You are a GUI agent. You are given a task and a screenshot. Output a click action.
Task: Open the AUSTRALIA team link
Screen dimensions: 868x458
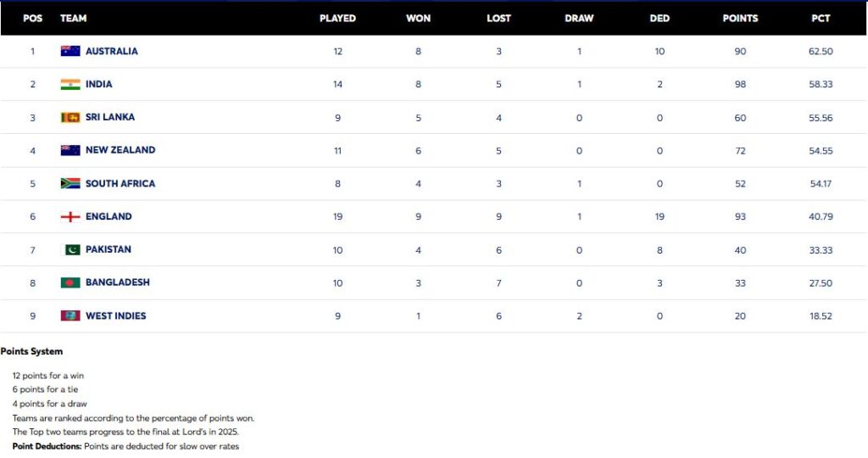point(111,51)
